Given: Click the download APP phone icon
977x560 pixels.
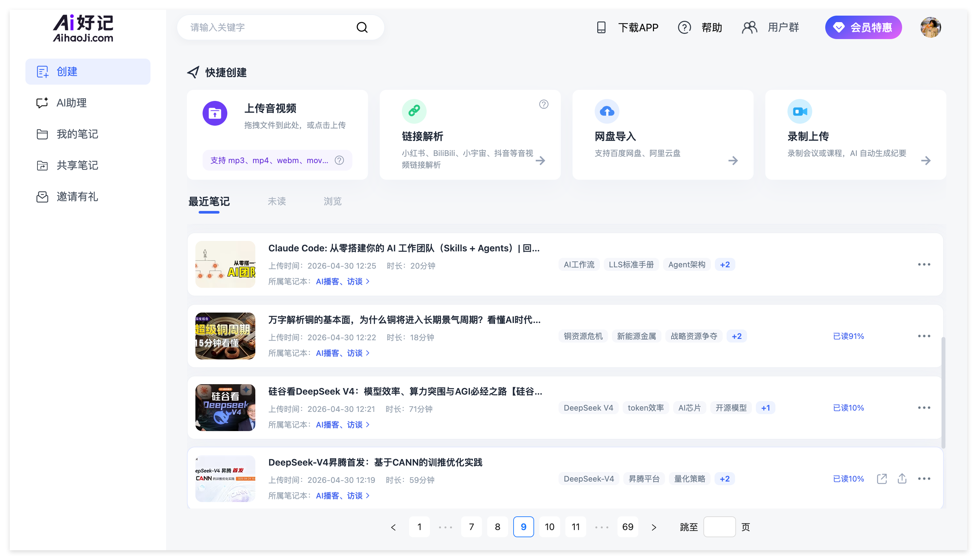Looking at the screenshot, I should tap(601, 27).
